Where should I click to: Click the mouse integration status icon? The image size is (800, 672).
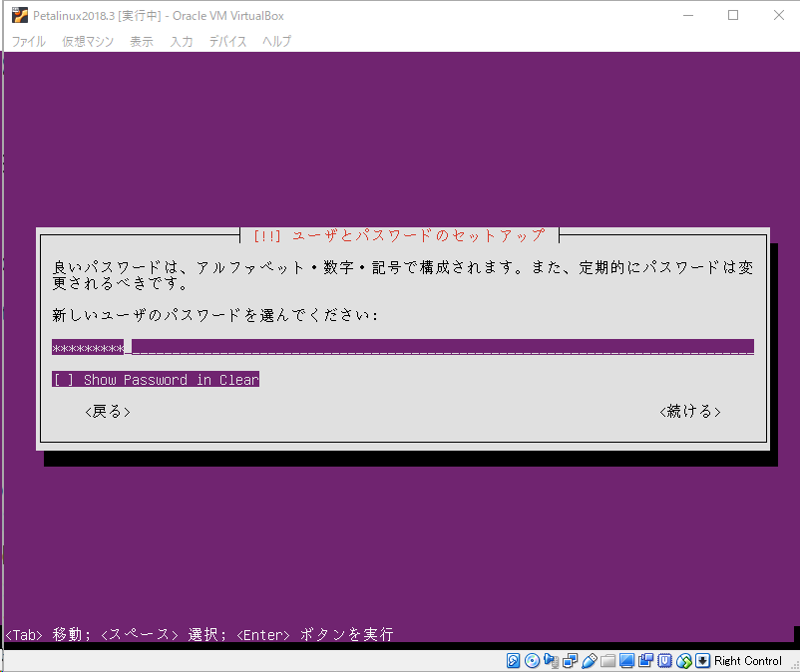[x=684, y=660]
